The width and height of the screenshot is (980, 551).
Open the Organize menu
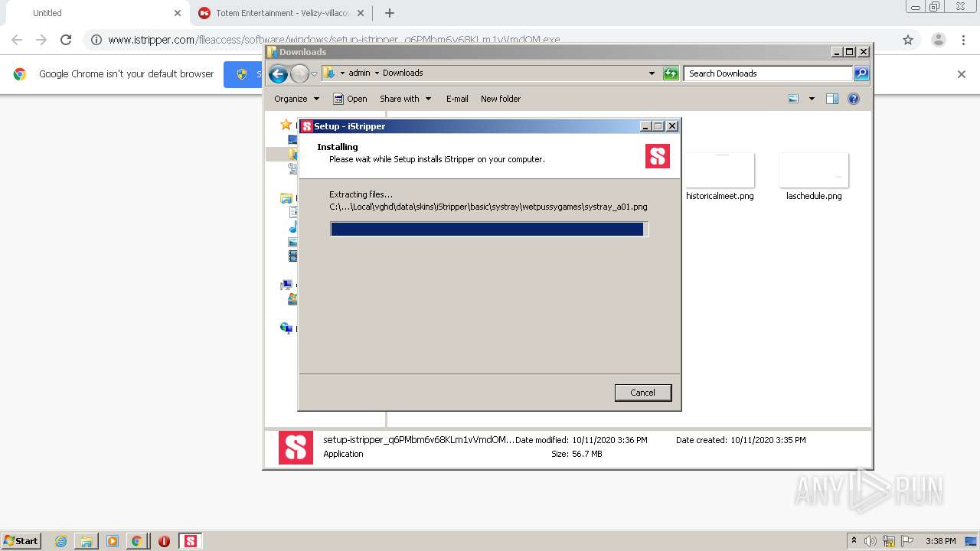point(296,99)
